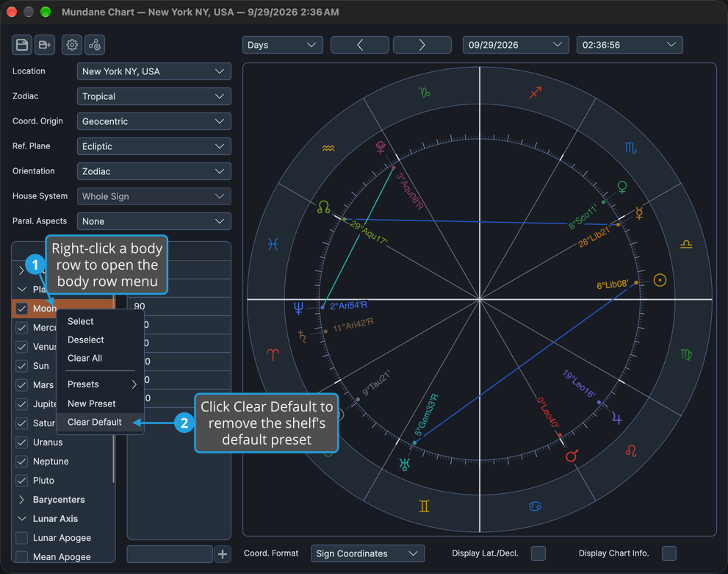The width and height of the screenshot is (728, 574).
Task: Click the Capricorn sign symbol
Action: coord(425,93)
